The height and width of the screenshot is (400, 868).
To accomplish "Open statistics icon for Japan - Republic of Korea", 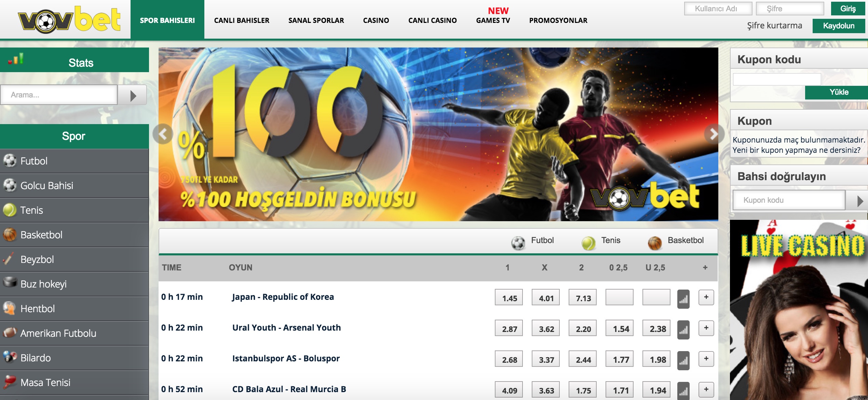I will (x=683, y=299).
